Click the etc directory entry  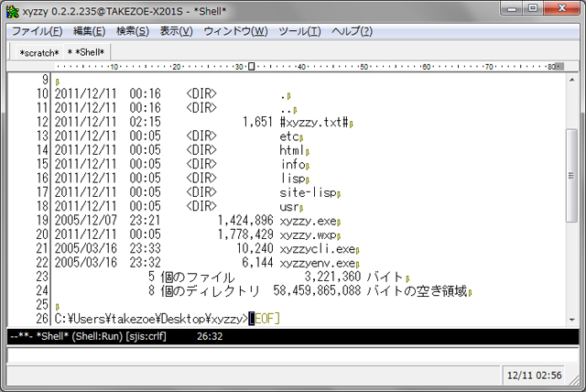pos(289,136)
